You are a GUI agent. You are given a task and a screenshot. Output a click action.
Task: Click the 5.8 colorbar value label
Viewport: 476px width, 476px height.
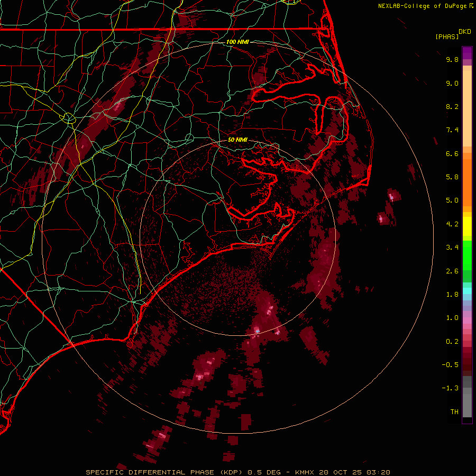coord(452,177)
